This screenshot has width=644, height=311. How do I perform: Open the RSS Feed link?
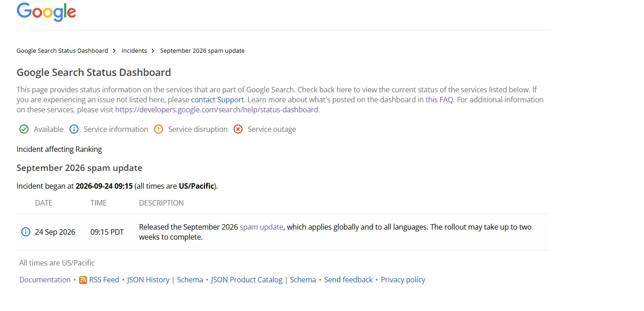coord(104,280)
